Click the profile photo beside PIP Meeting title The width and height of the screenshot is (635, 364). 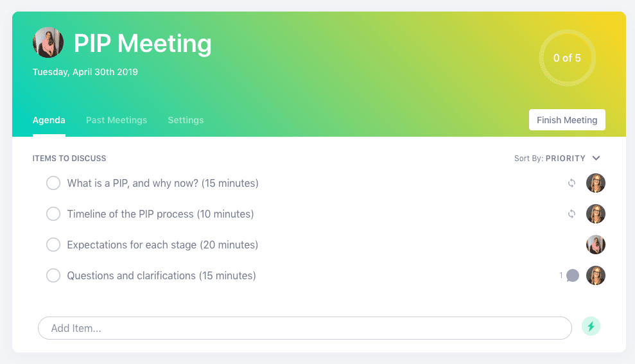click(x=48, y=42)
